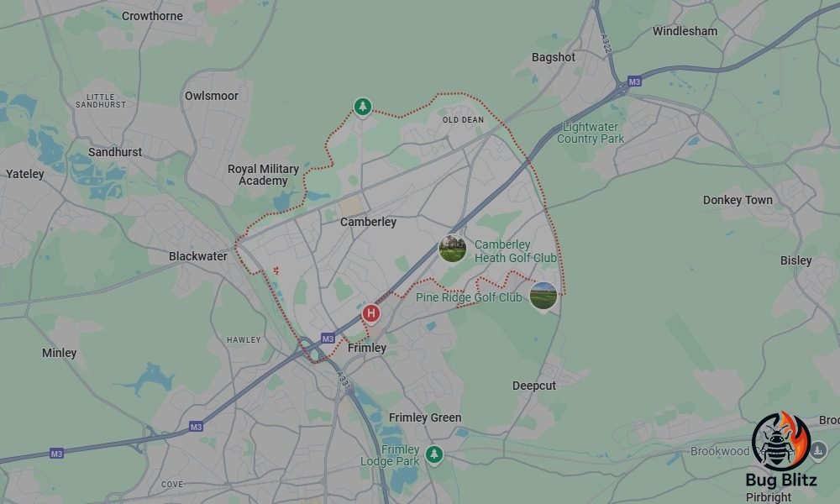This screenshot has width=840, height=504.
Task: Open the Camberley Heath Golf Club photo marker
Action: [x=453, y=249]
